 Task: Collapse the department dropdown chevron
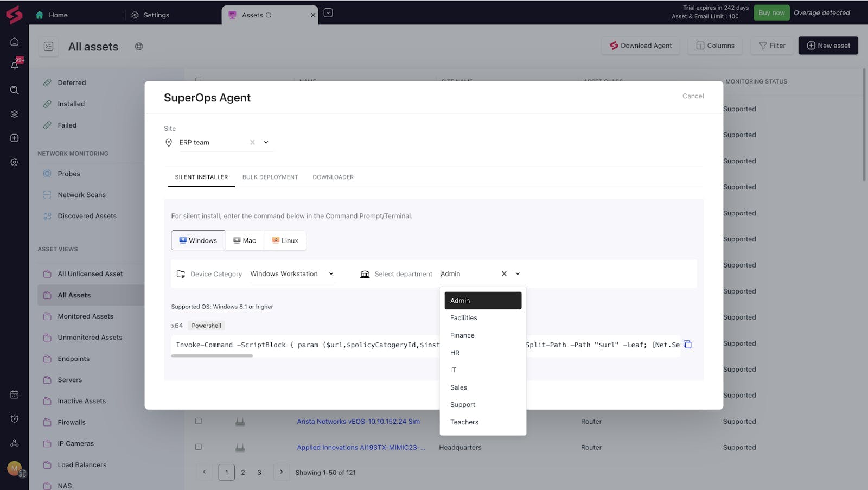pos(518,274)
